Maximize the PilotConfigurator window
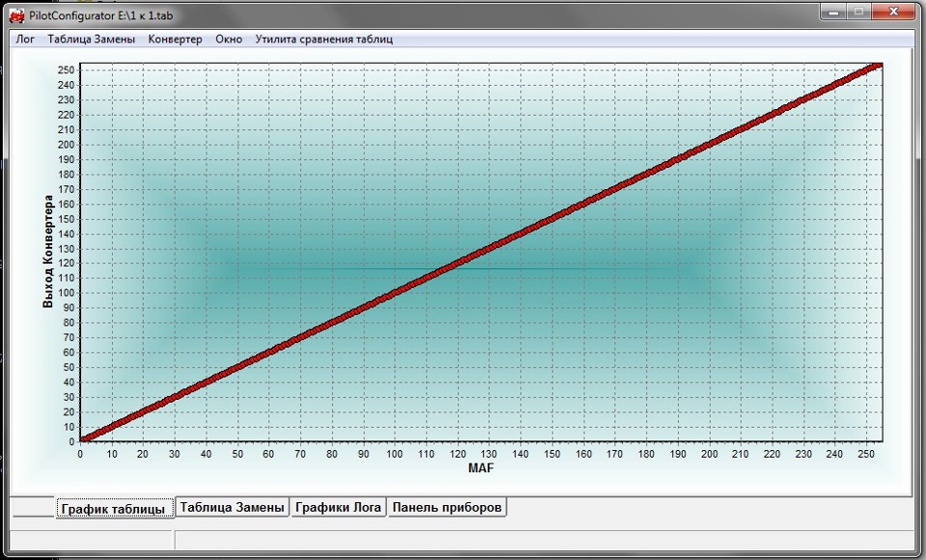This screenshot has width=926, height=560. [859, 13]
